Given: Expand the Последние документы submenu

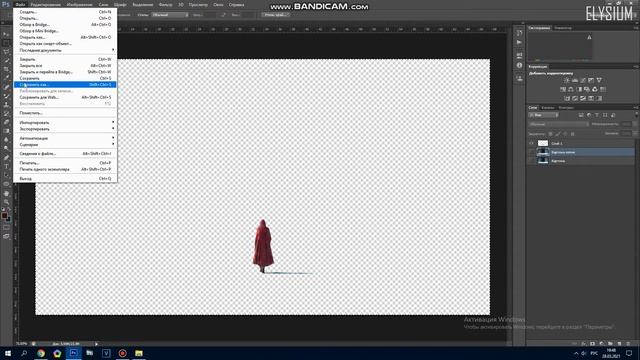Looking at the screenshot, I should [65, 50].
